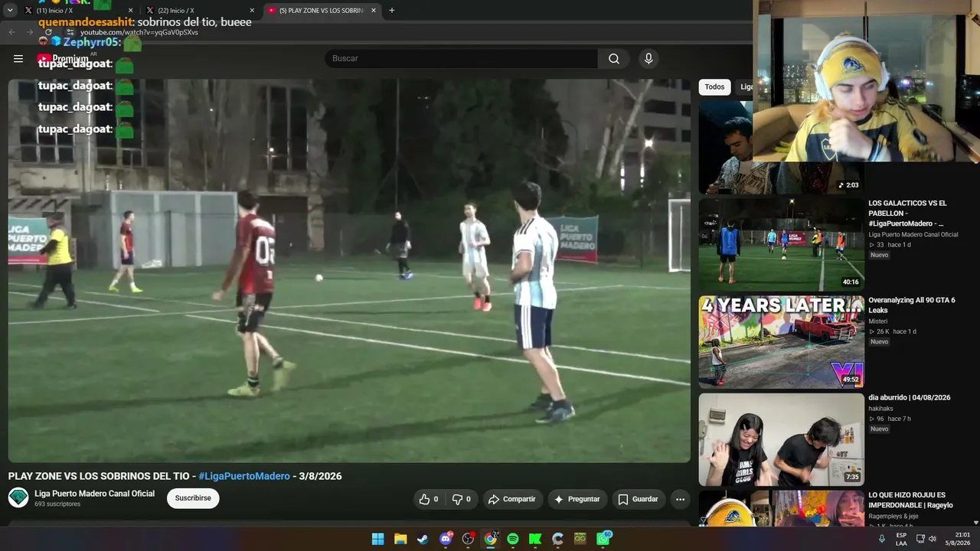This screenshot has width=980, height=551.
Task: Switch the ESP LAA keyboard language
Action: click(x=901, y=539)
